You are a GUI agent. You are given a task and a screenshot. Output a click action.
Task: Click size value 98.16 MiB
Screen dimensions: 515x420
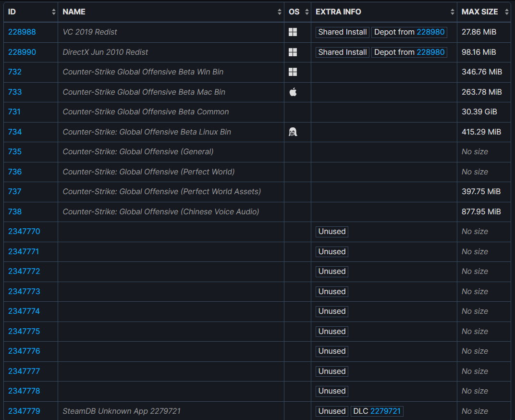[x=479, y=52]
